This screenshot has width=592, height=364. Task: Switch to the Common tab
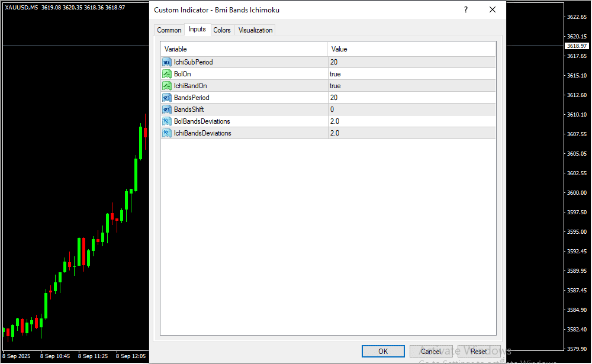click(169, 30)
